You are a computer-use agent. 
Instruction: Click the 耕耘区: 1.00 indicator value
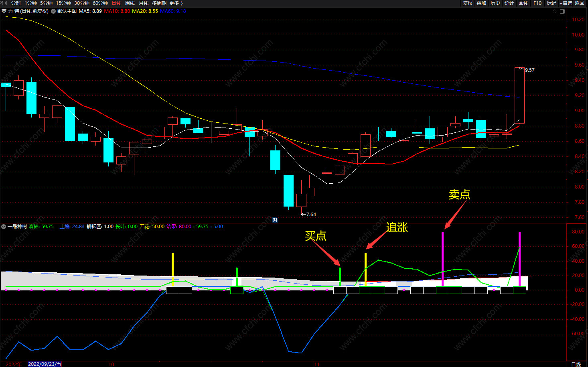point(100,227)
